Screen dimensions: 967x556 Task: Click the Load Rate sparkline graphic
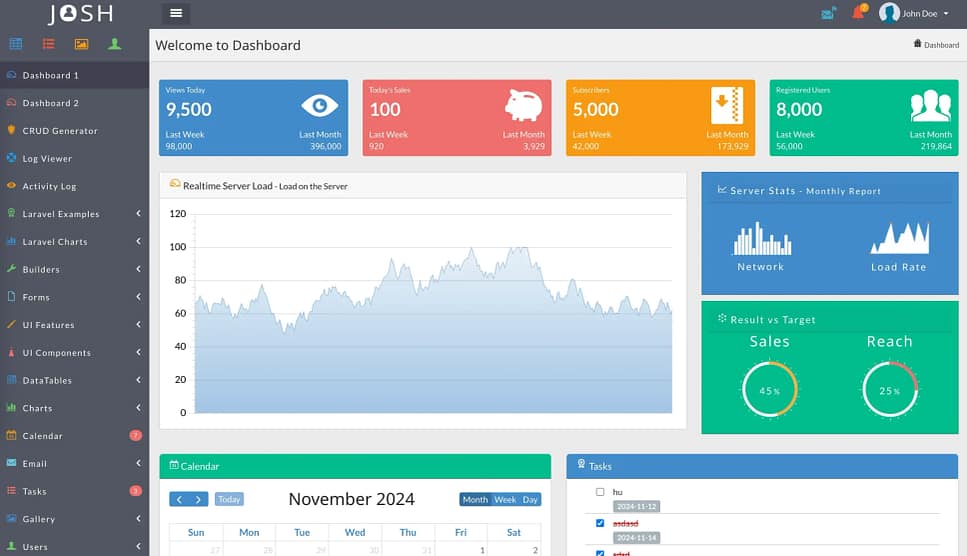click(899, 238)
